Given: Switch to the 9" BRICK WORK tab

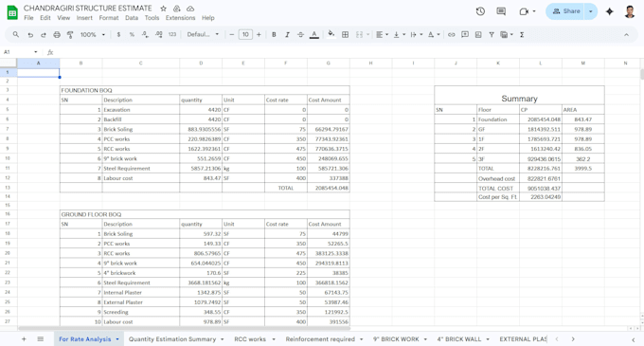Looking at the screenshot, I should tap(396, 339).
